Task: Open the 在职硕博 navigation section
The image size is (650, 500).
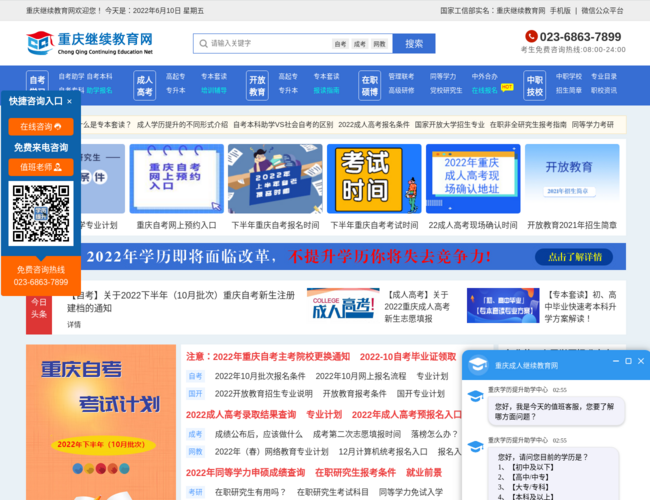Action: 369,84
